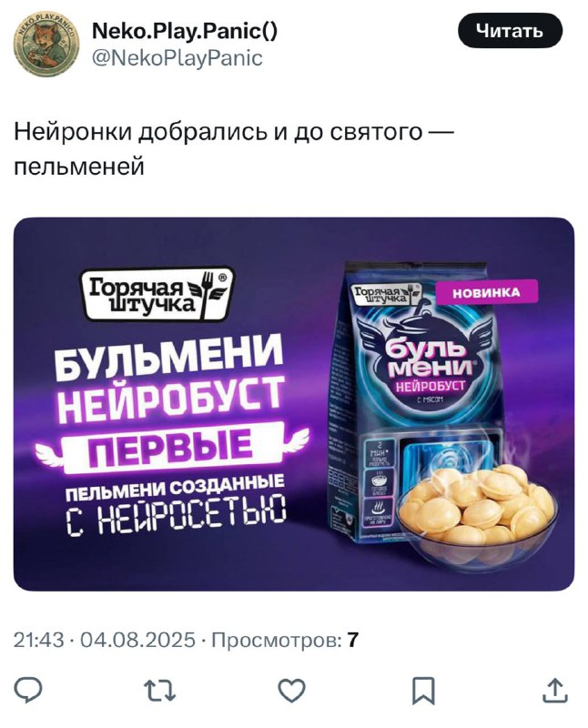Click the 04.08.2025 date in the post footer
Screen dimensions: 588x728
point(138,640)
